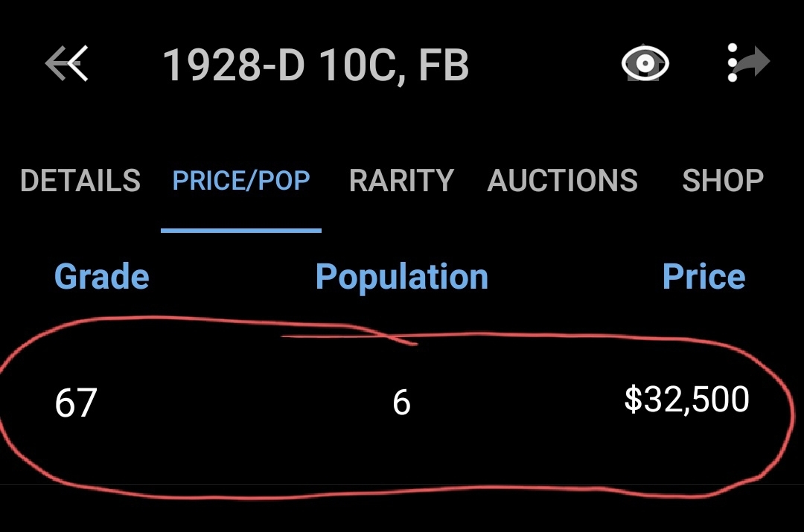Sort by the Grade column header
Viewport: 804px width, 532px height.
pos(101,277)
